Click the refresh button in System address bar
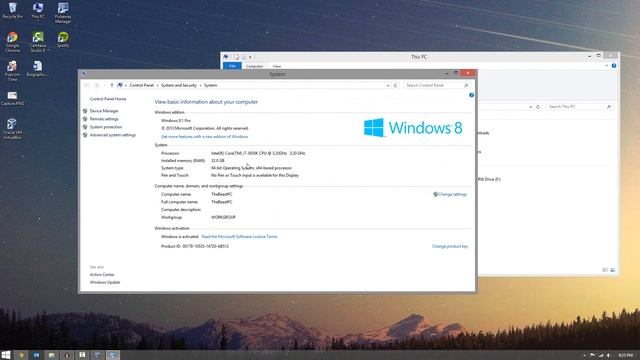640x360 pixels. pos(395,85)
